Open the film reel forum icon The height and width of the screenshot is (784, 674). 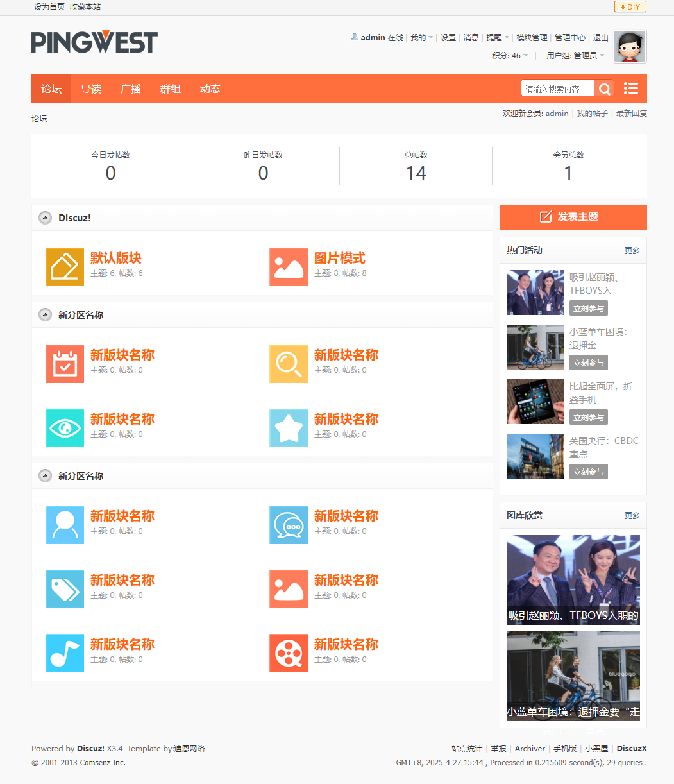289,653
